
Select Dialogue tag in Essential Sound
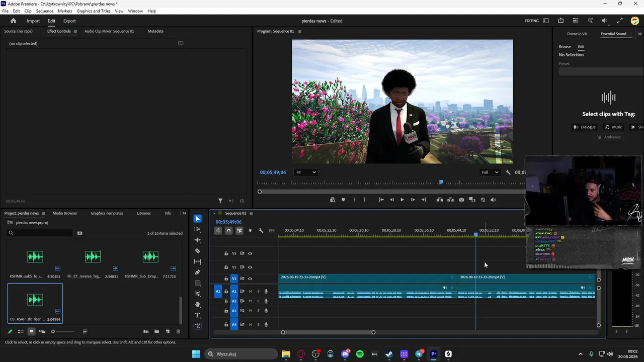(x=585, y=127)
